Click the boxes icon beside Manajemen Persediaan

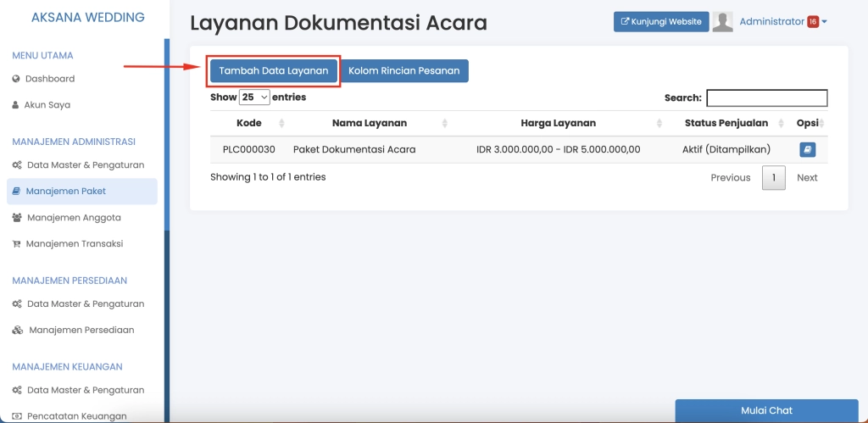[x=18, y=330]
